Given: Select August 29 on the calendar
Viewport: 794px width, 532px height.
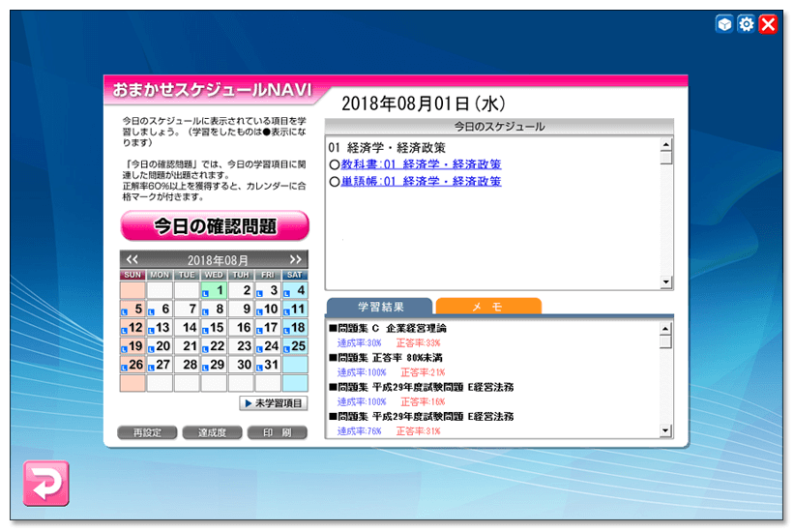Looking at the screenshot, I should [214, 365].
